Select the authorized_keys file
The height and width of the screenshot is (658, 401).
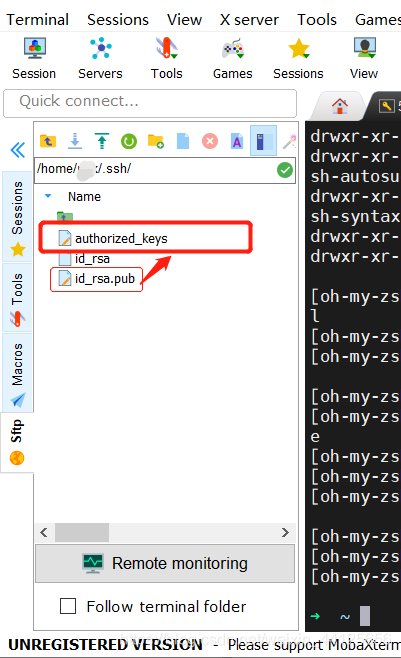121,238
